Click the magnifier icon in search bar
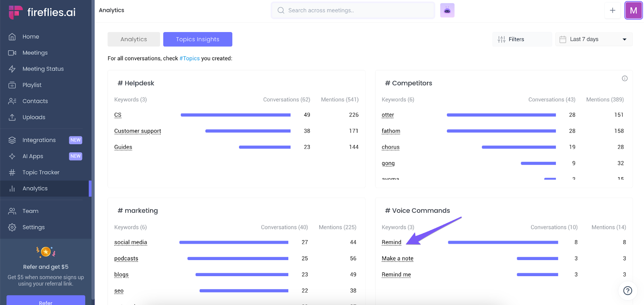The width and height of the screenshot is (644, 305). [x=281, y=10]
